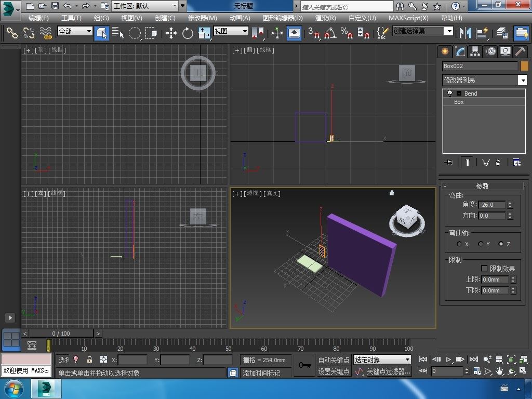The height and width of the screenshot is (399, 532).
Task: Expand the Bend modifier sub-objects
Action: (459, 94)
